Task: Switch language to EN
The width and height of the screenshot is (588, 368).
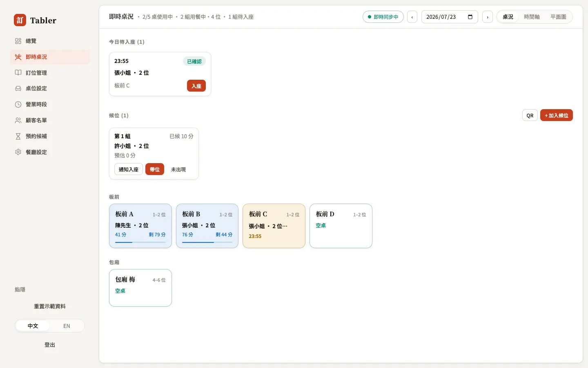Action: (67, 326)
